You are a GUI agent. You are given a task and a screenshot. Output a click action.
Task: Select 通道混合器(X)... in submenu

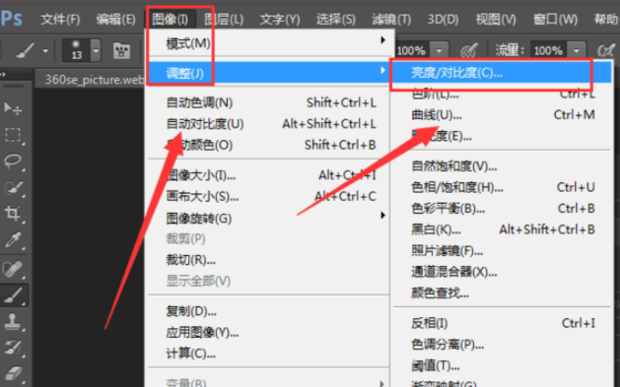point(502,272)
